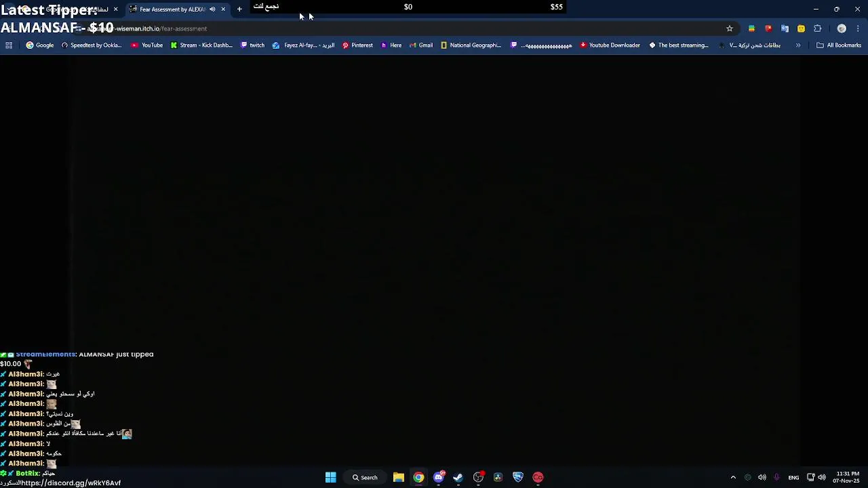Open the clock showing 11:31 PM
868x488 pixels.
pyautogui.click(x=848, y=477)
